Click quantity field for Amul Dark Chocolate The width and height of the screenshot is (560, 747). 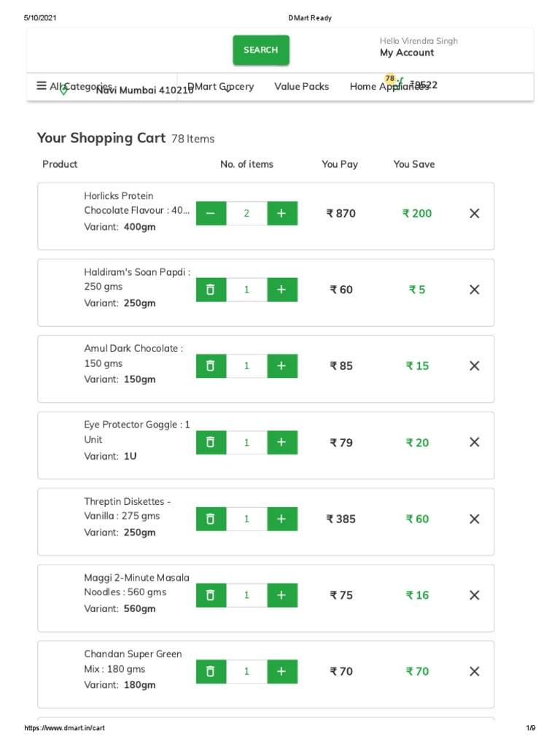[246, 366]
